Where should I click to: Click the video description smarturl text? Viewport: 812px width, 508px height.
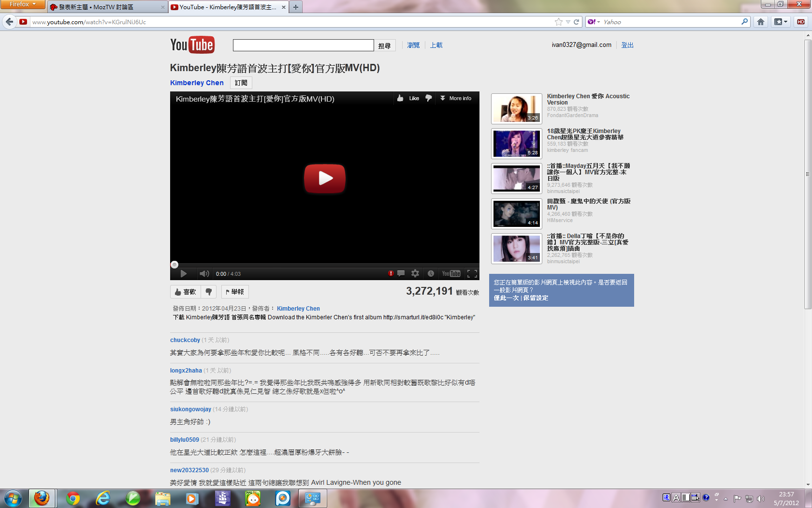click(x=413, y=317)
